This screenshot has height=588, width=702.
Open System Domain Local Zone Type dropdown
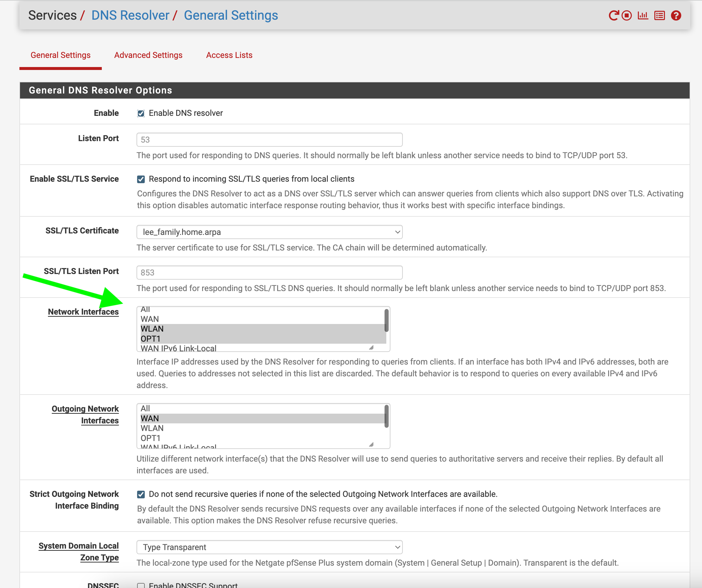tap(270, 547)
